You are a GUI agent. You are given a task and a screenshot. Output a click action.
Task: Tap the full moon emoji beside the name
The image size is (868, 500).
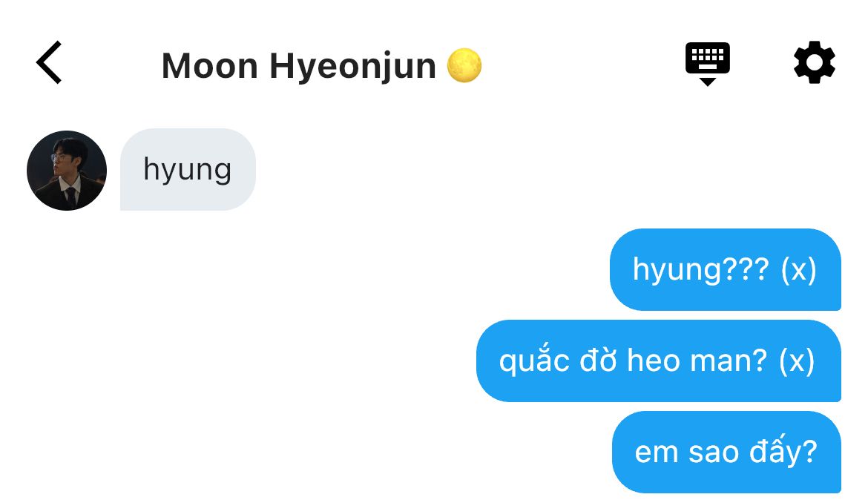coord(464,65)
